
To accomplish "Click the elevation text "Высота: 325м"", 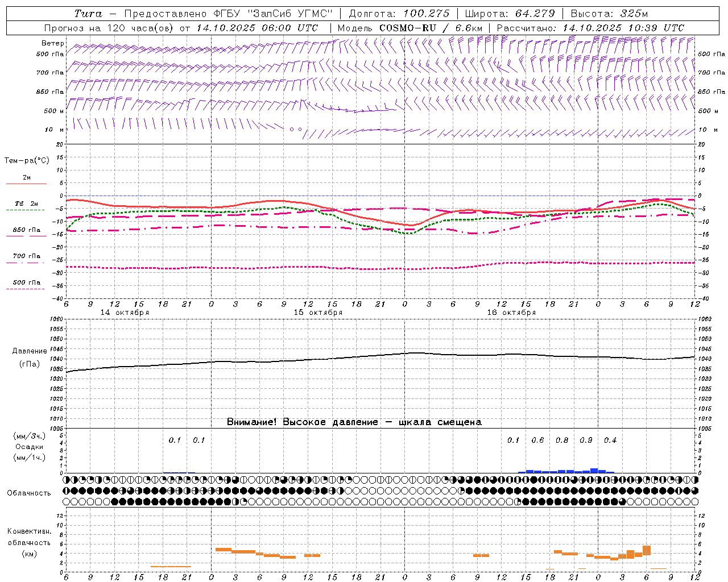I will tap(609, 14).
